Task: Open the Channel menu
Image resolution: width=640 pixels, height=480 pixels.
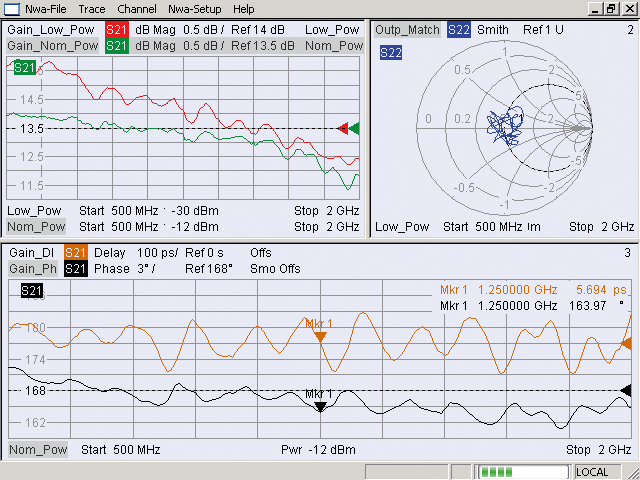Action: [x=137, y=9]
